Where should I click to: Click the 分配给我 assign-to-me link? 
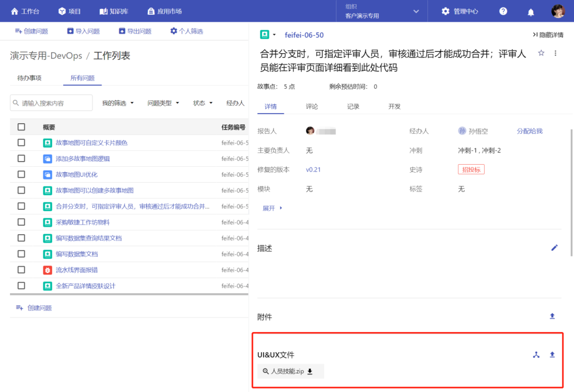529,131
